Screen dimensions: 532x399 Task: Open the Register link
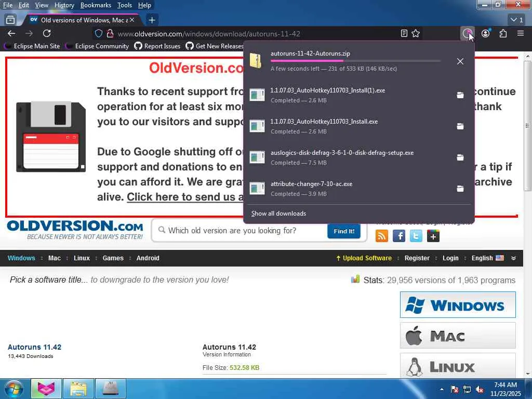(417, 258)
